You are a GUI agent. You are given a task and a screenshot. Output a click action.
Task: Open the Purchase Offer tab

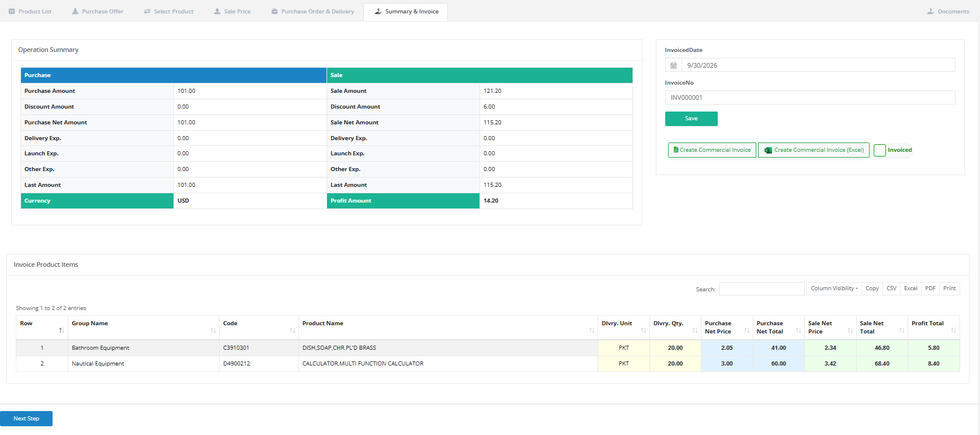[x=98, y=12]
